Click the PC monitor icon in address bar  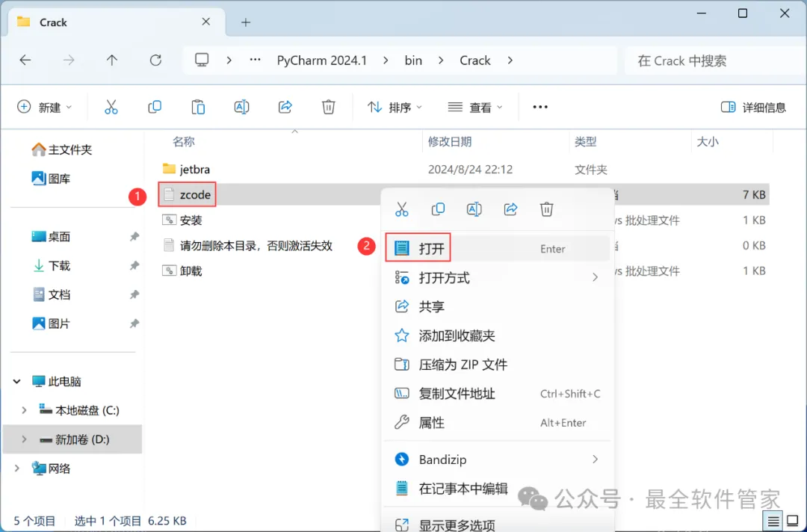tap(202, 61)
